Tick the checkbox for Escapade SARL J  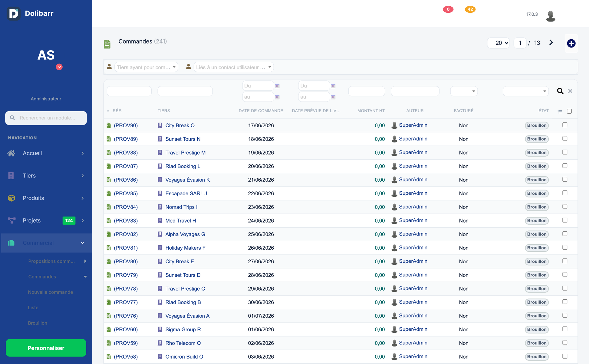tap(565, 193)
